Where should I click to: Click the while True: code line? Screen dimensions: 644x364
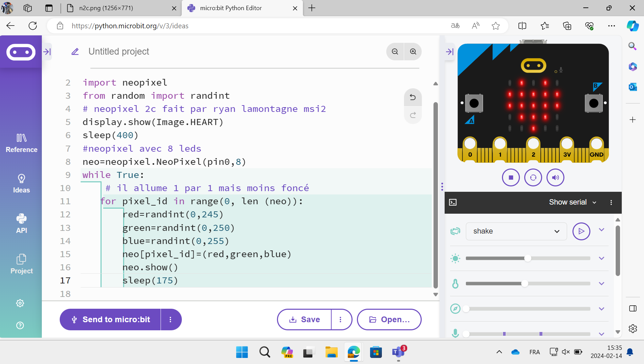(113, 175)
